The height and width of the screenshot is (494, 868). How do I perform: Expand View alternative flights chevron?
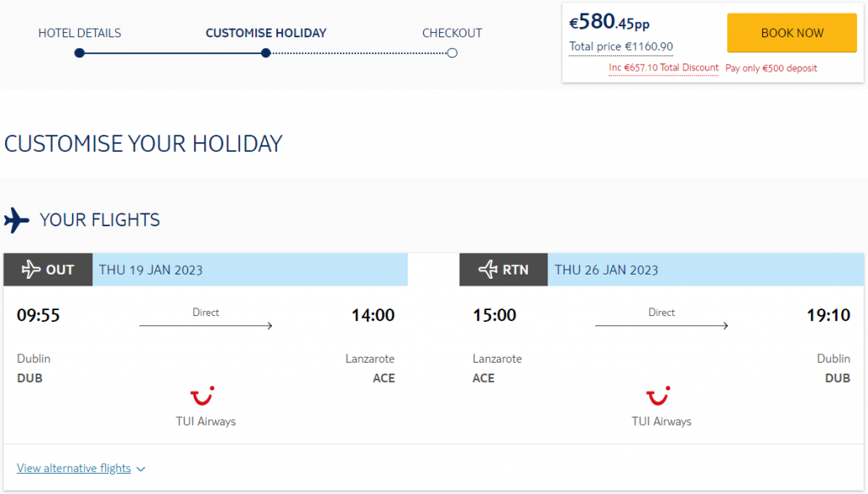(141, 469)
